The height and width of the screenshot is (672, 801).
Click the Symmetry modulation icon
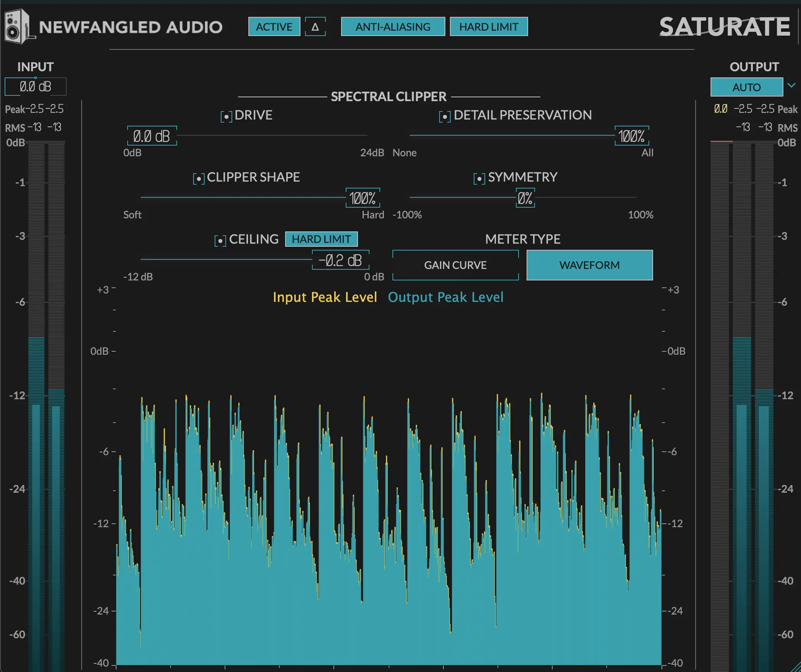479,177
